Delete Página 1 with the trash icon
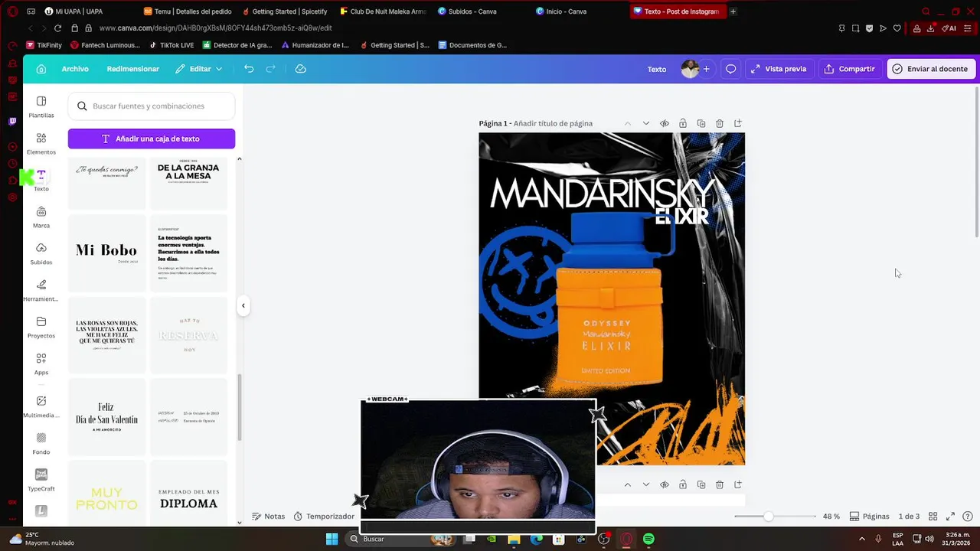The image size is (980, 551). [x=720, y=123]
